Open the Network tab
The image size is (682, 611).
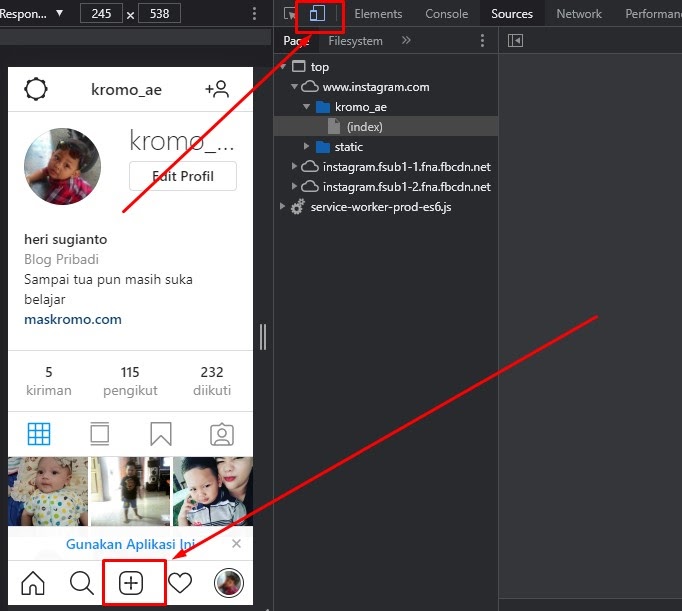click(x=579, y=14)
